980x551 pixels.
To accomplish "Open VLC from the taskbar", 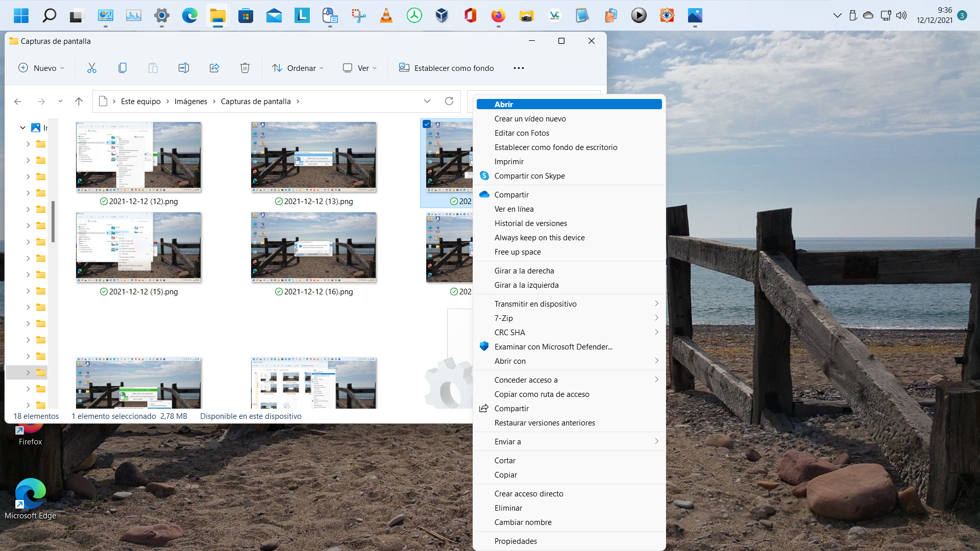I will click(x=386, y=15).
